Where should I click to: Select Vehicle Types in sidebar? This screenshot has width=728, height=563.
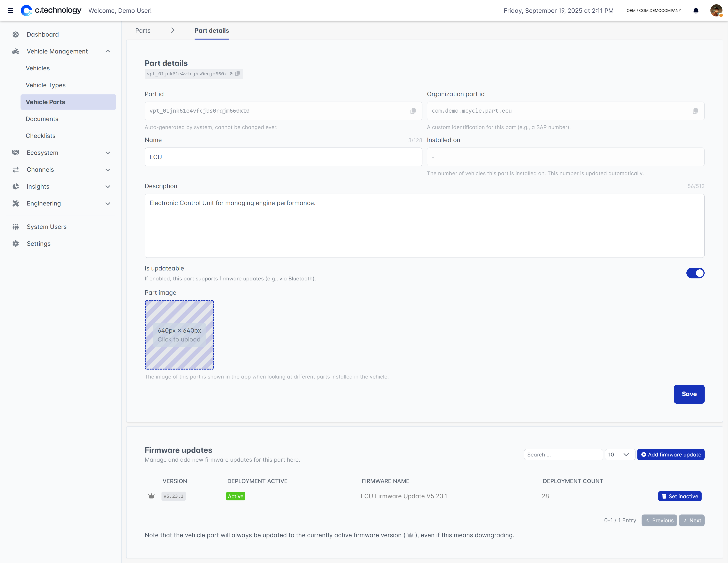pyautogui.click(x=46, y=85)
